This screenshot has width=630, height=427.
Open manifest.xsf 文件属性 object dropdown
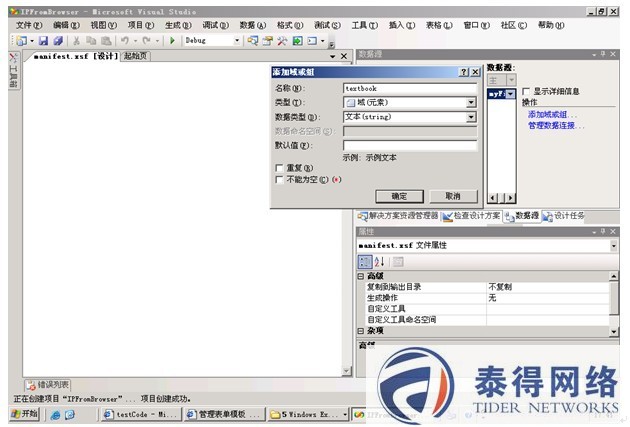pos(614,245)
